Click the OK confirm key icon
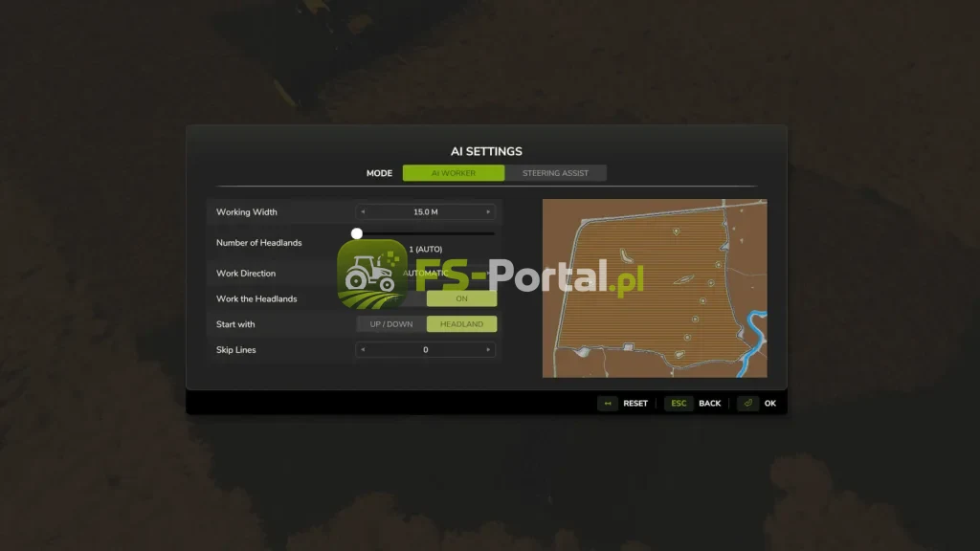The image size is (980, 551). point(748,404)
